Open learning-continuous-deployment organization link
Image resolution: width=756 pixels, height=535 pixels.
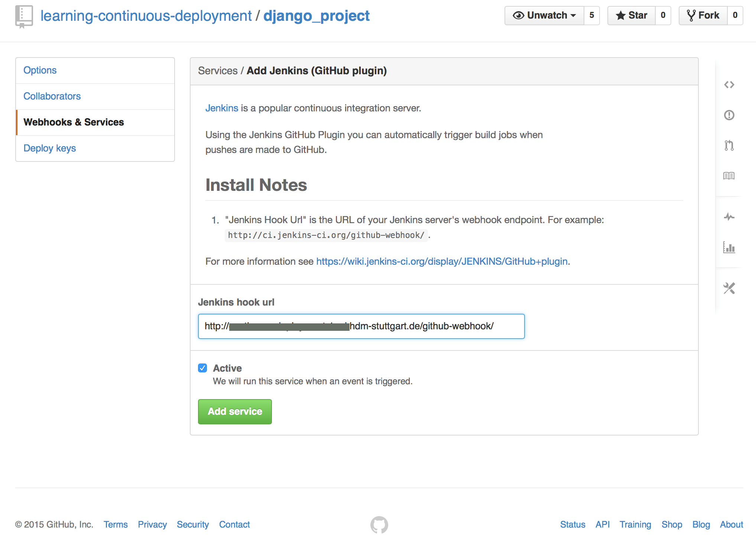pos(146,16)
